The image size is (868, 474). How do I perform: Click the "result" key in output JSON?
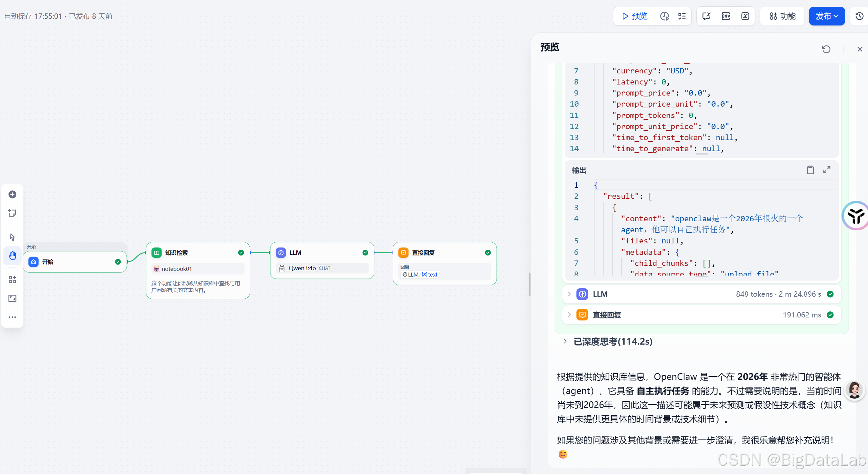point(621,196)
